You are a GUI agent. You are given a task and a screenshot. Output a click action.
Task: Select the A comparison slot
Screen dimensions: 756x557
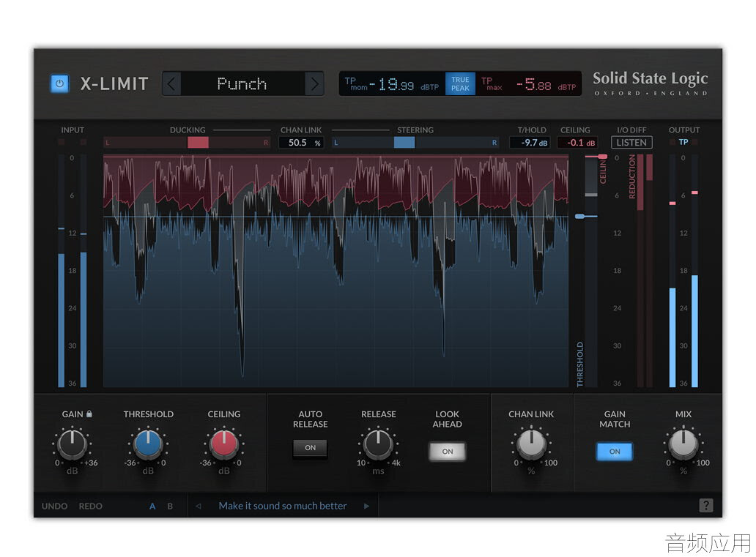[152, 506]
